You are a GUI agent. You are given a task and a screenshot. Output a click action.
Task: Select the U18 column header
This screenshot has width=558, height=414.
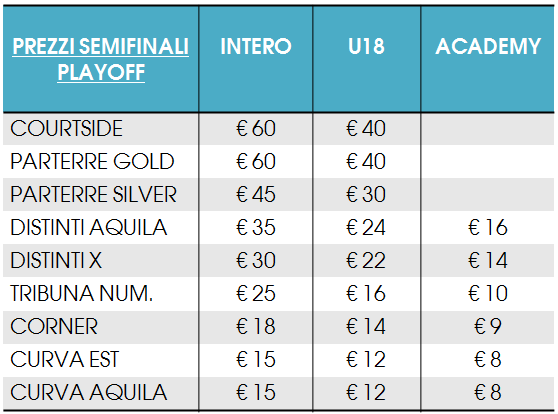(x=366, y=46)
